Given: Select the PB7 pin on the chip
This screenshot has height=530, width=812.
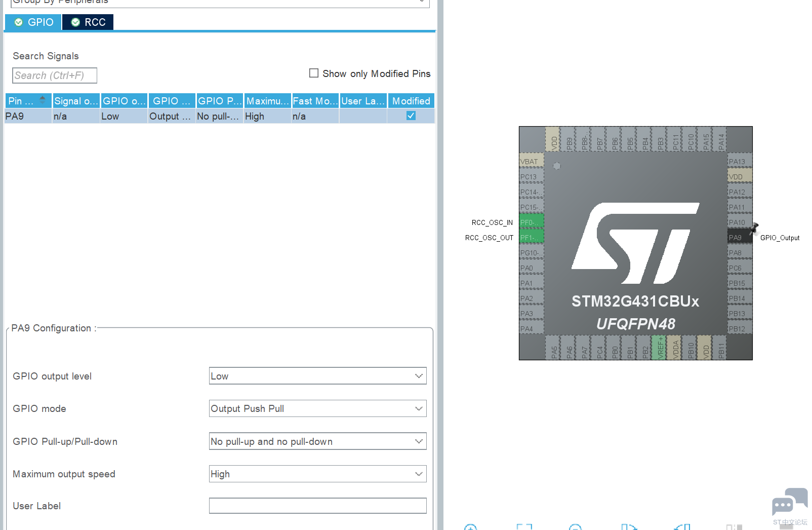Looking at the screenshot, I should tap(598, 139).
